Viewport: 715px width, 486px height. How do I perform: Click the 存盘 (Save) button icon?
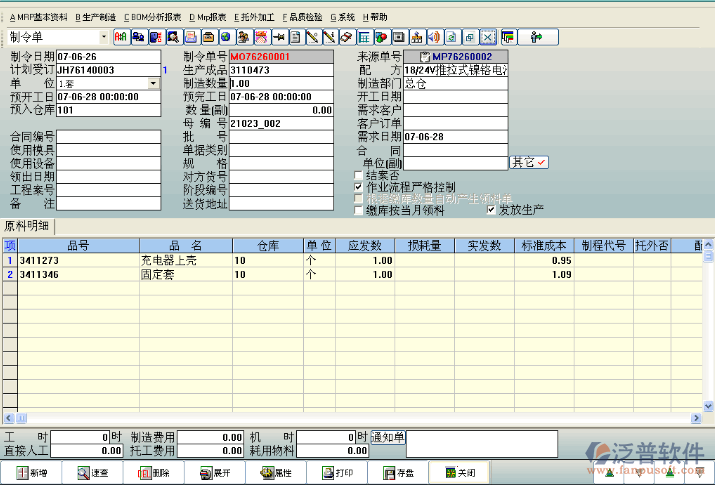pos(387,473)
